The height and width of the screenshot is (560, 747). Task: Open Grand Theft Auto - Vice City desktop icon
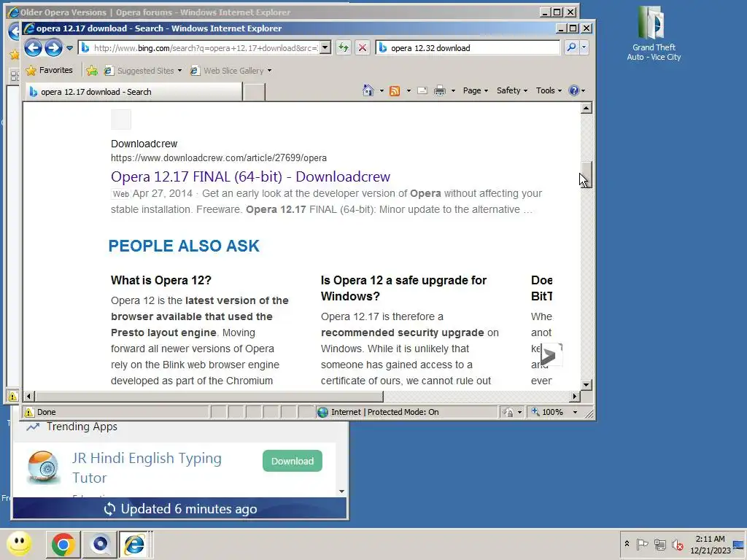point(653,34)
